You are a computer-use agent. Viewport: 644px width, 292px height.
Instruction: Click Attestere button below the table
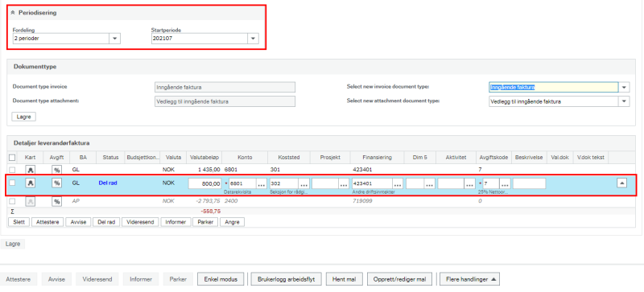[47, 222]
